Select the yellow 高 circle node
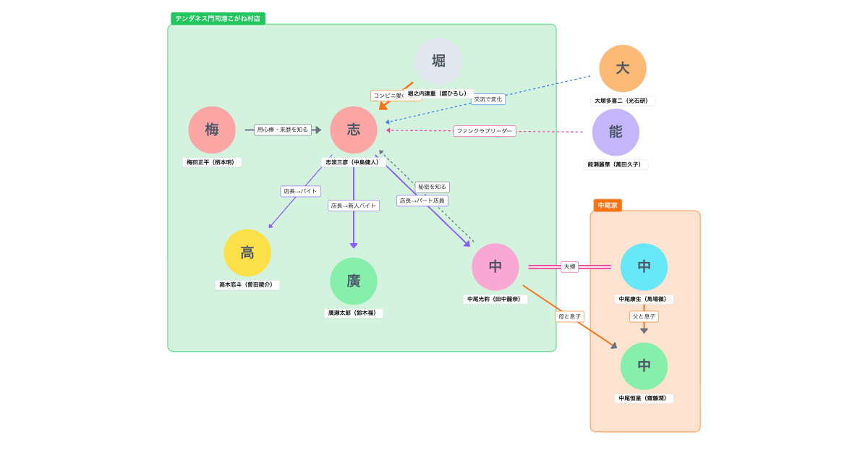 pyautogui.click(x=247, y=253)
